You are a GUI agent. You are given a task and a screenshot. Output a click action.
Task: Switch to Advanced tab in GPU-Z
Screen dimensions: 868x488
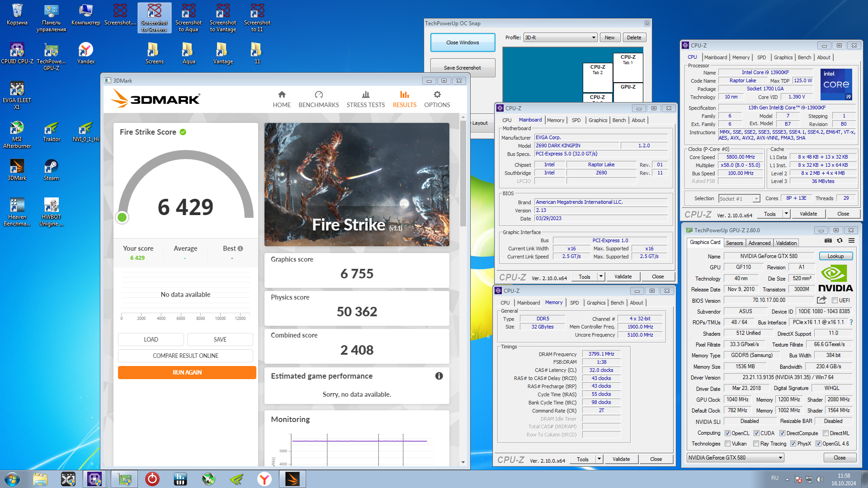[759, 243]
